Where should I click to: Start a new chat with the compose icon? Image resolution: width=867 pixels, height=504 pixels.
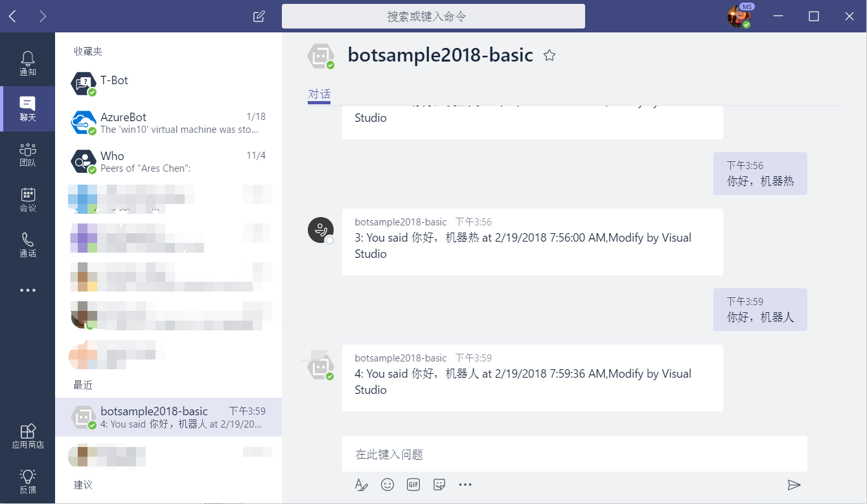click(x=259, y=16)
